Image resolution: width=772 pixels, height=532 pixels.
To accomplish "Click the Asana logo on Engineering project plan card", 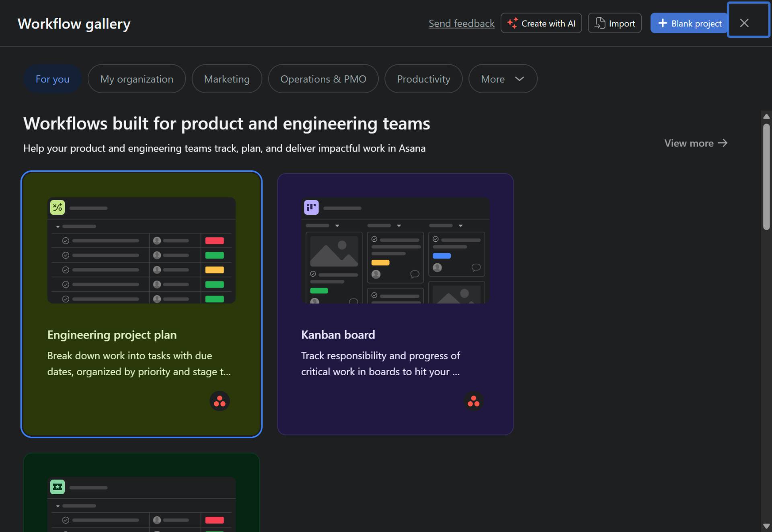I will (x=220, y=401).
